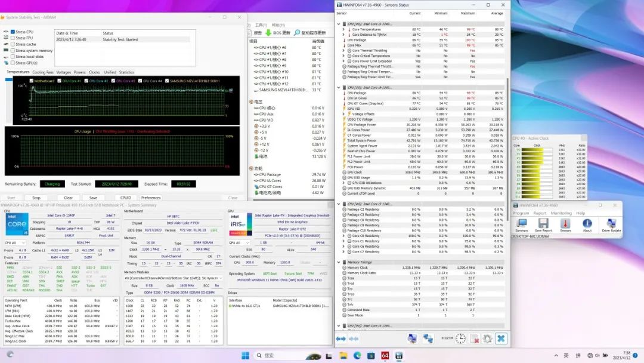Launch Microsoft Edge from the taskbar
The width and height of the screenshot is (644, 363).
coord(357,356)
